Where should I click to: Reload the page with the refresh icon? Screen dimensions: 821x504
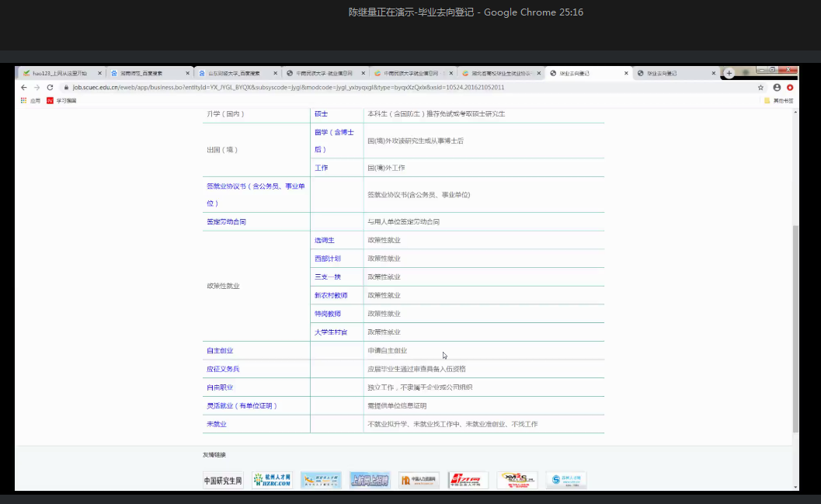coord(50,88)
